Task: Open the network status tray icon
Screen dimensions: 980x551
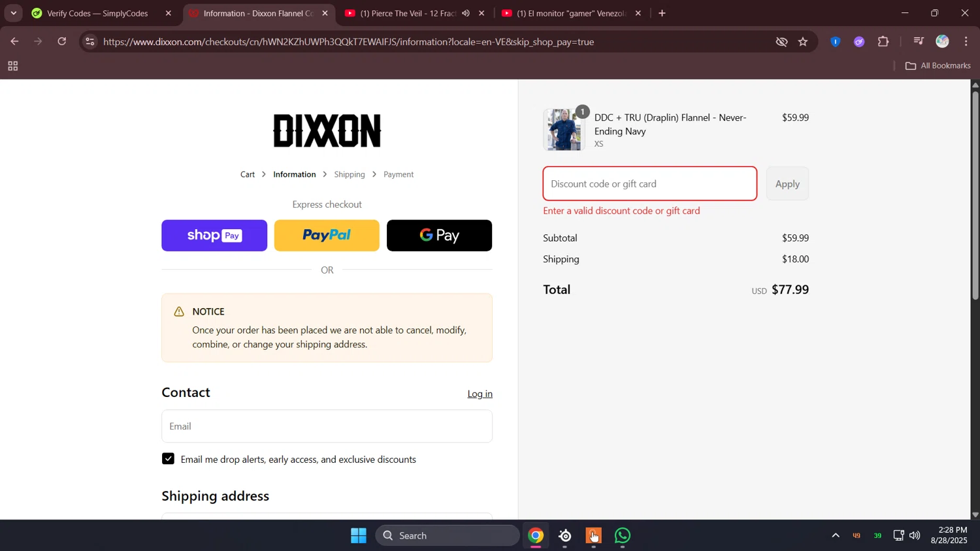Action: [x=898, y=536]
